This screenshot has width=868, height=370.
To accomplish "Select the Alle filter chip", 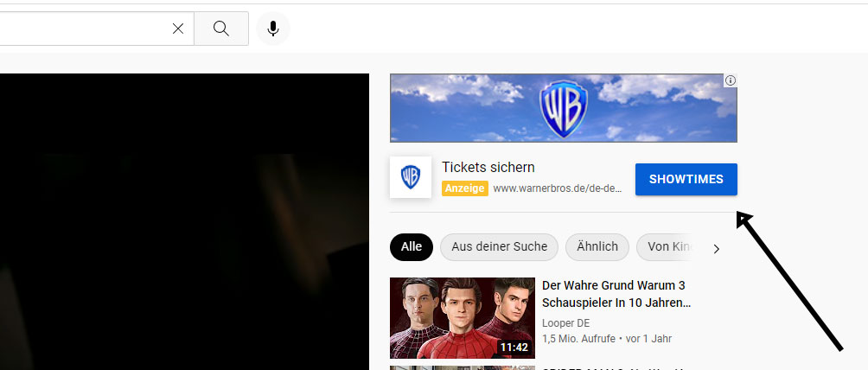I will point(412,247).
